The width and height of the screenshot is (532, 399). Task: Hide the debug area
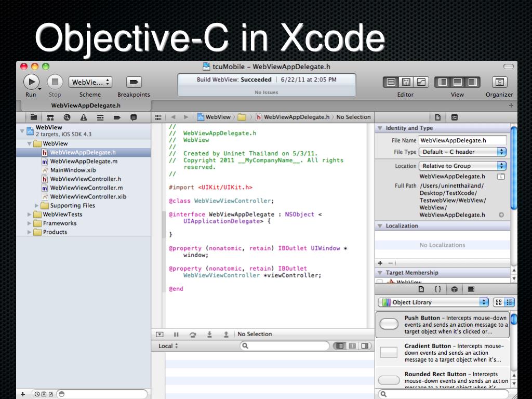tap(159, 335)
